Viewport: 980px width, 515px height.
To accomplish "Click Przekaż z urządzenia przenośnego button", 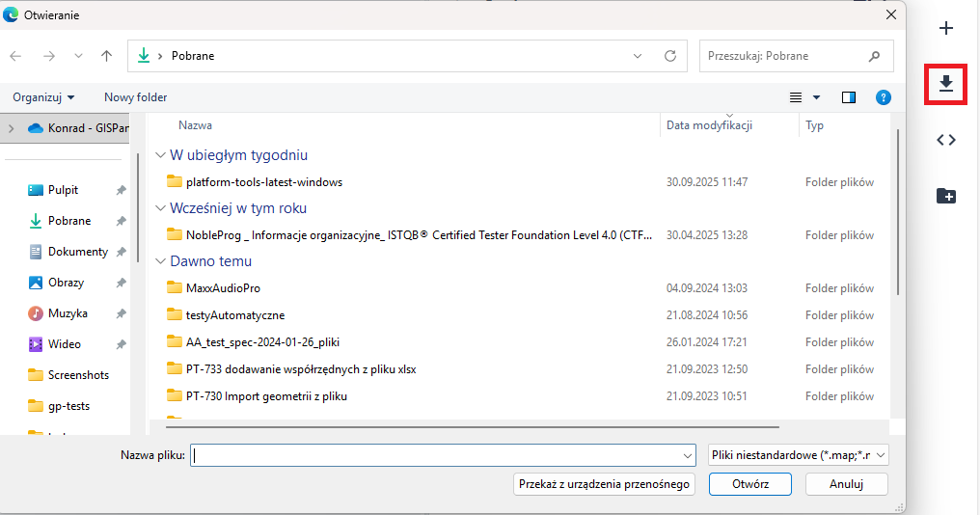I will click(604, 484).
